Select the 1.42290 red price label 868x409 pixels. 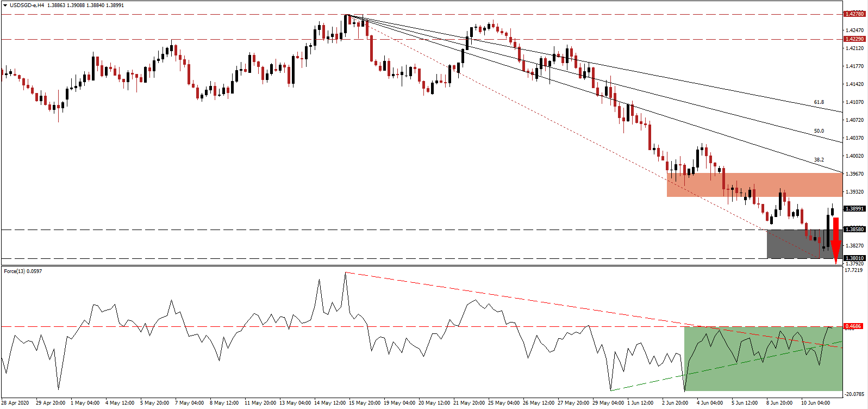[854, 39]
